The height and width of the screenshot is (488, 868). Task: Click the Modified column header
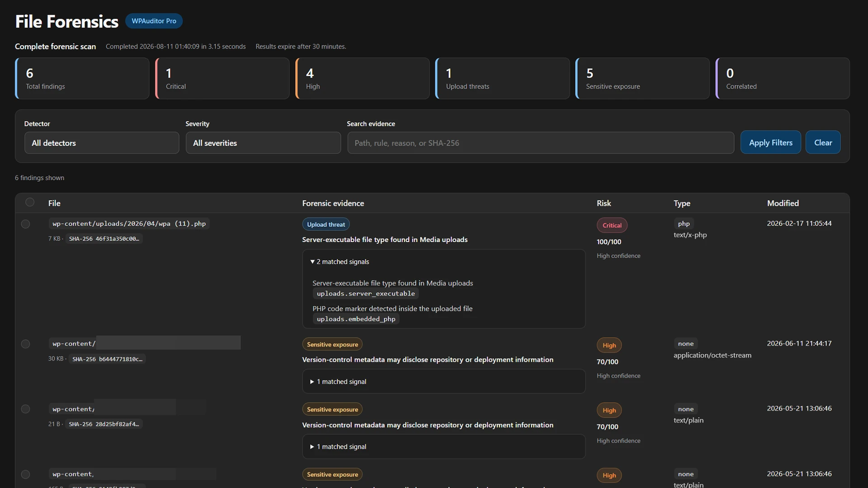click(x=783, y=203)
